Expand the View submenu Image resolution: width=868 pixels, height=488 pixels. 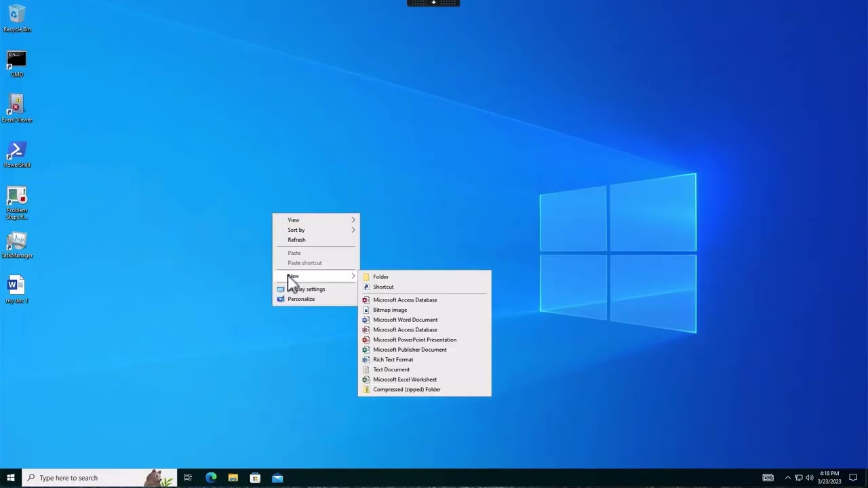click(x=316, y=220)
